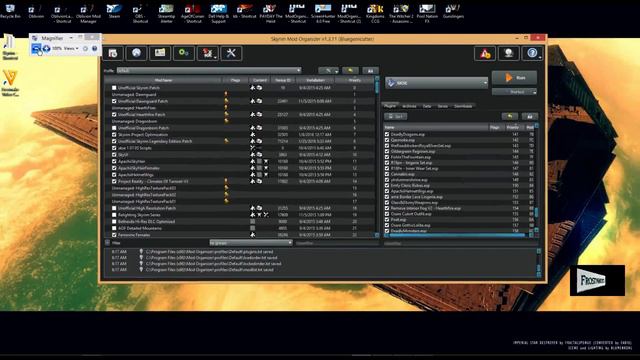The image size is (640, 360).
Task: Open the Shortcut dropdown under Run
Action: 514,92
